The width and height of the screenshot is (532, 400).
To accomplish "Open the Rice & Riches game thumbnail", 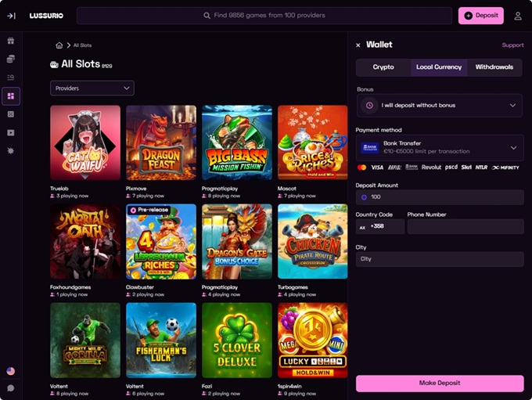I will [x=312, y=142].
